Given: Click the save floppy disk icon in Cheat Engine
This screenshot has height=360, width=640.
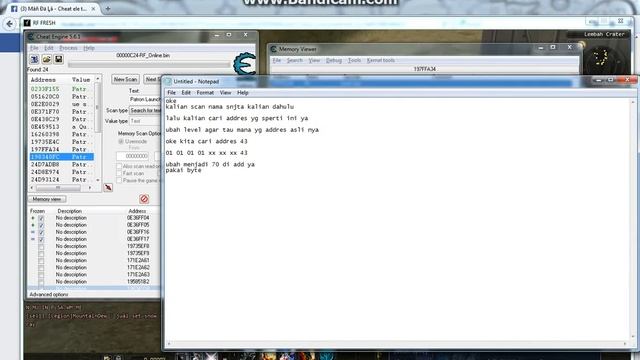Looking at the screenshot, I should 58,60.
